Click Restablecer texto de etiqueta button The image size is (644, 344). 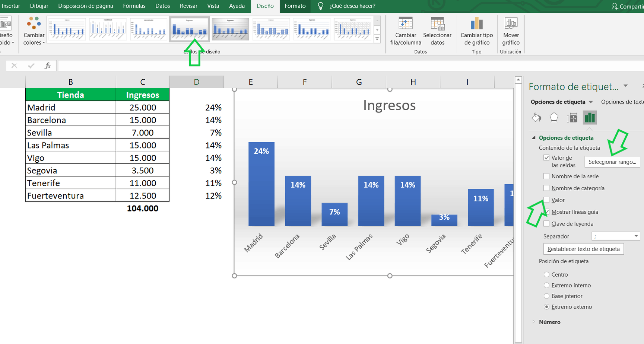coord(584,249)
